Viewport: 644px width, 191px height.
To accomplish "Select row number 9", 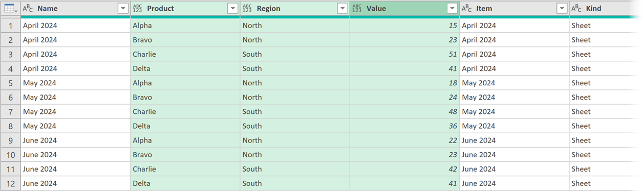I will click(x=11, y=140).
